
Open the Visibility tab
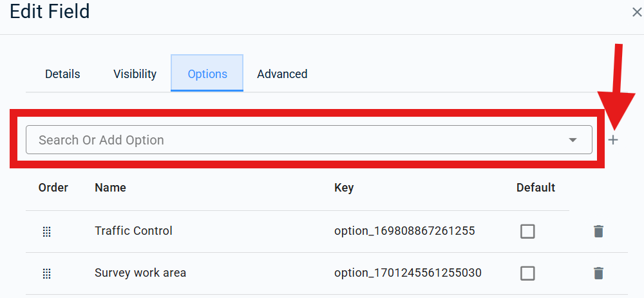coord(135,74)
